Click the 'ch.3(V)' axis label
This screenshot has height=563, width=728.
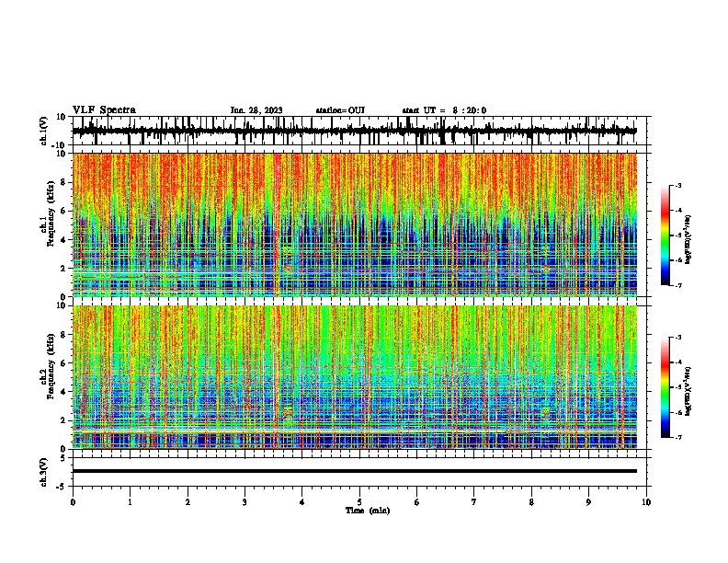(x=44, y=472)
